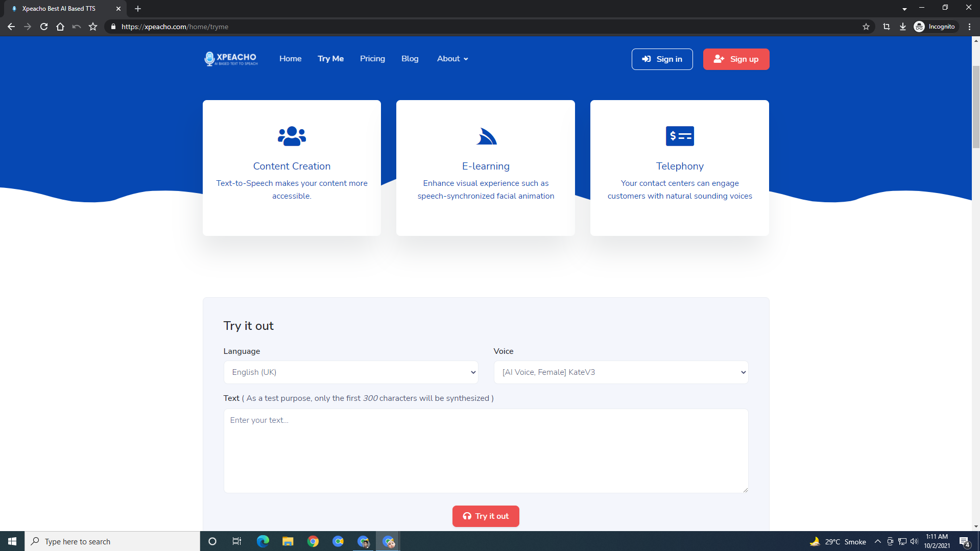
Task: Click the crop-shaped screenshot icon in browser toolbar
Action: click(x=887, y=27)
